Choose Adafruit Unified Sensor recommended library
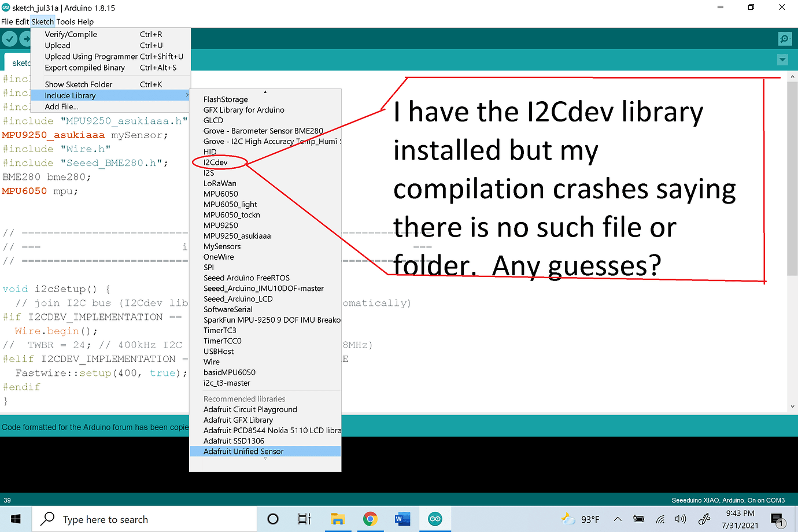Image resolution: width=798 pixels, height=532 pixels. [x=243, y=451]
